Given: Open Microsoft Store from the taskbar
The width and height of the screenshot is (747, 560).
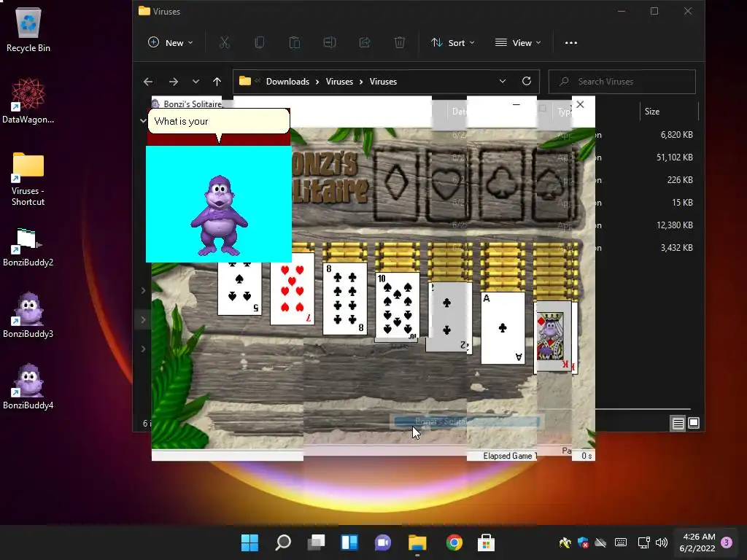Looking at the screenshot, I should (486, 542).
